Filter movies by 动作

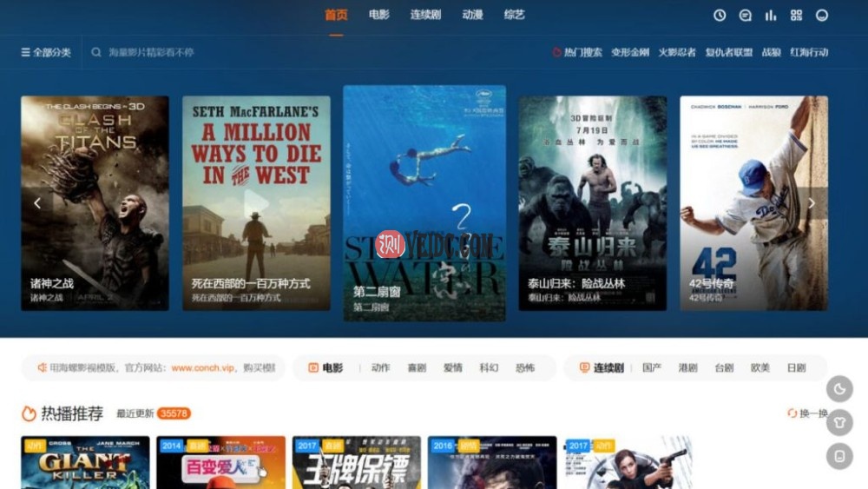(381, 367)
